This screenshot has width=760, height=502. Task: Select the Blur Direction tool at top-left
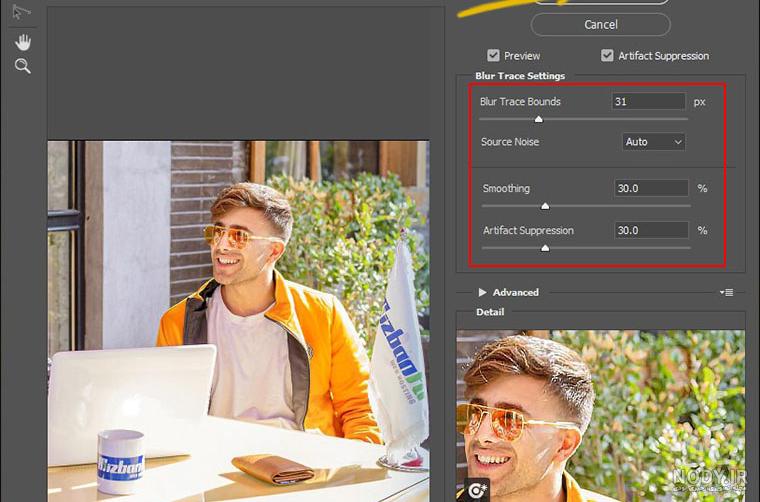(21, 12)
